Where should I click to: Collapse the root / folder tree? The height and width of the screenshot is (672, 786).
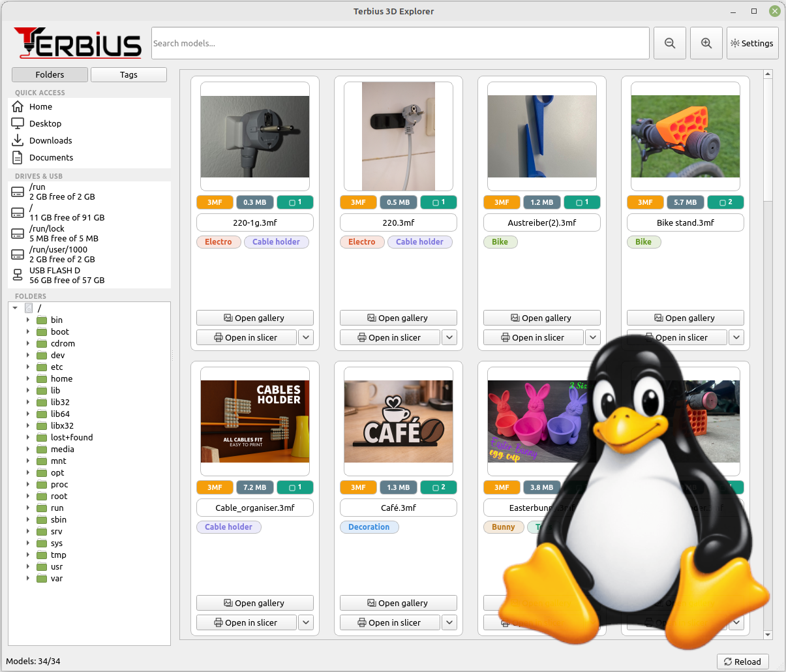[15, 308]
